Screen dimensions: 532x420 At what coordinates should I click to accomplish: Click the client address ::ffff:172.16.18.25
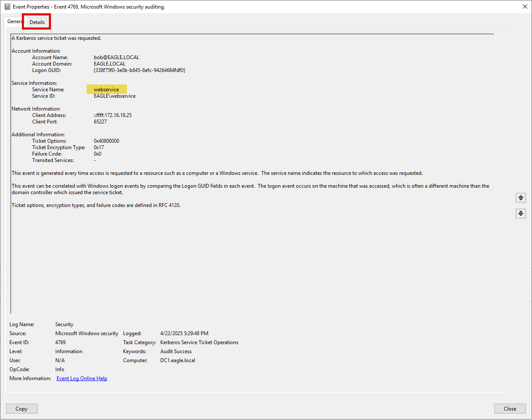pos(113,115)
